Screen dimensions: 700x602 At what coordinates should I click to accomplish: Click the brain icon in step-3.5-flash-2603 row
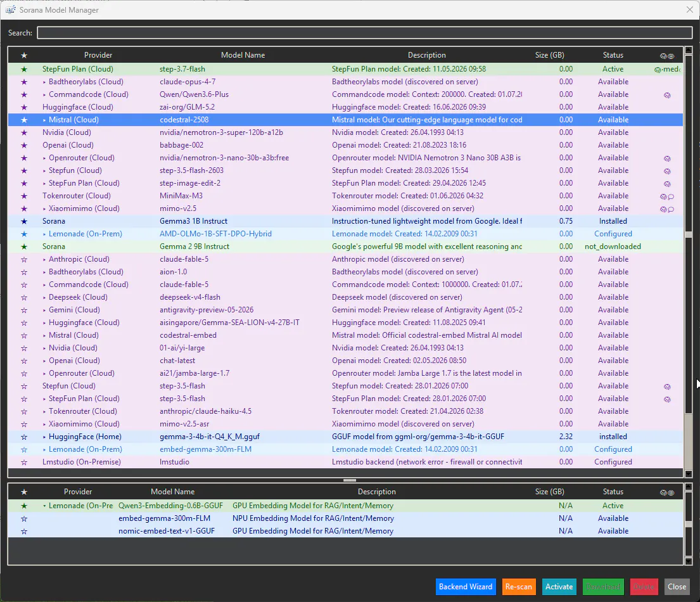click(x=667, y=171)
